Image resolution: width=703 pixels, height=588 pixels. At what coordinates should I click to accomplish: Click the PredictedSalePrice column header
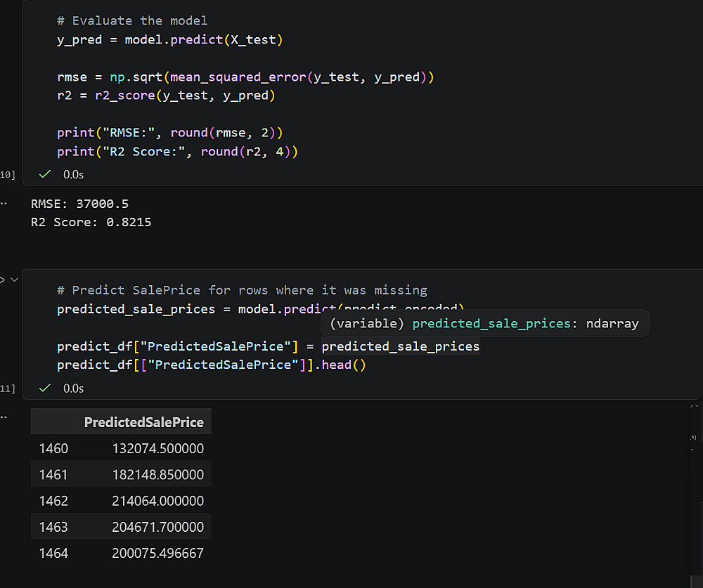pyautogui.click(x=143, y=422)
